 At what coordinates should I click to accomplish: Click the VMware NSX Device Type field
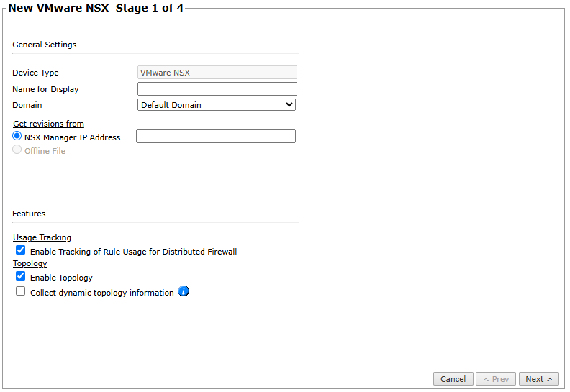click(217, 73)
